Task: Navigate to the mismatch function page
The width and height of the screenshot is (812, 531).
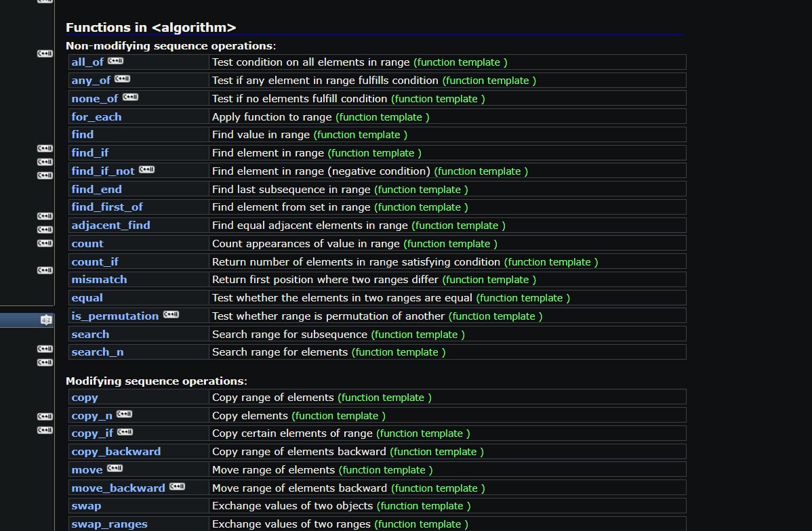Action: (x=99, y=280)
